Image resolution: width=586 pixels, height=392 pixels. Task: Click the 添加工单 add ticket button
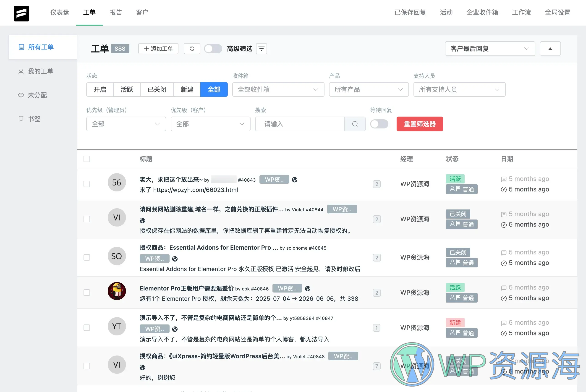tap(158, 49)
